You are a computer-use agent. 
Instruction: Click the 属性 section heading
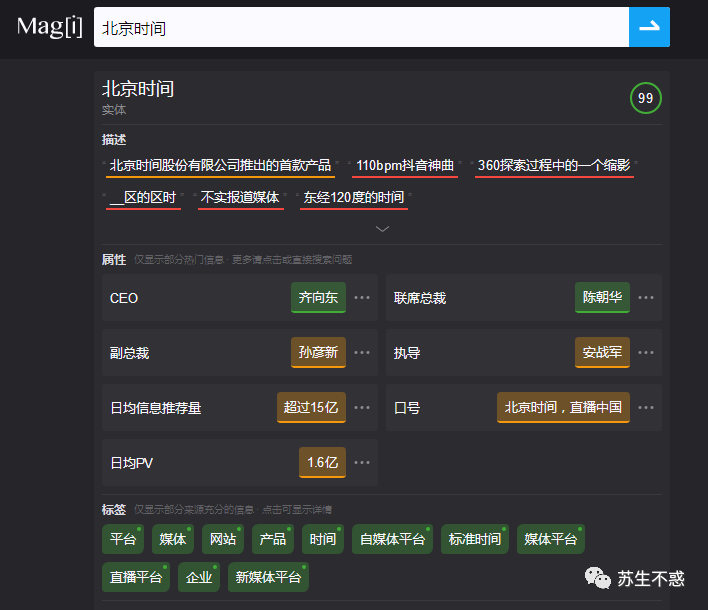114,260
